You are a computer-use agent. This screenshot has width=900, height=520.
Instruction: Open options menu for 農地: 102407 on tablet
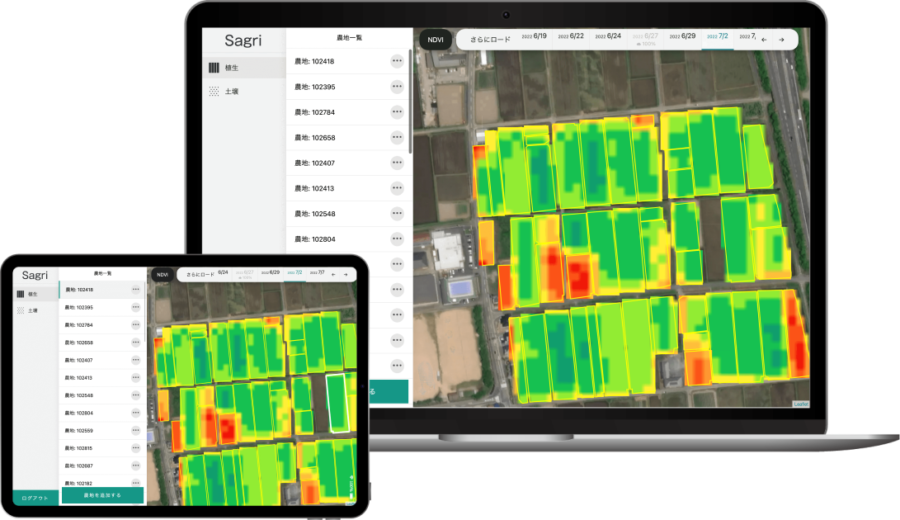point(136,360)
